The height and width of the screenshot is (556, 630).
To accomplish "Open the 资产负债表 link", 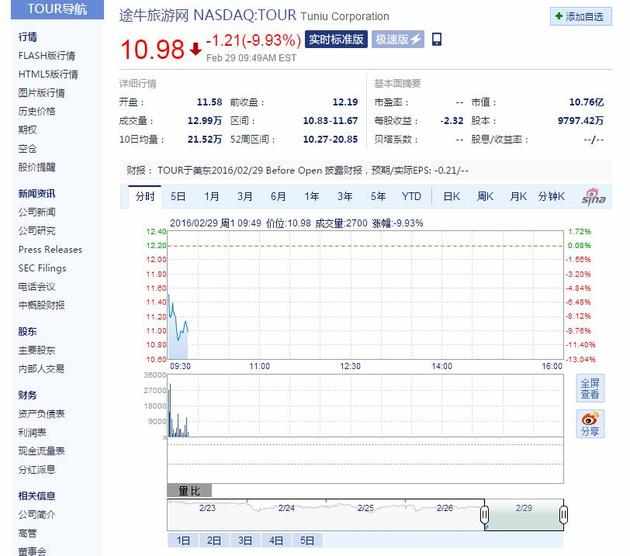I will [41, 414].
